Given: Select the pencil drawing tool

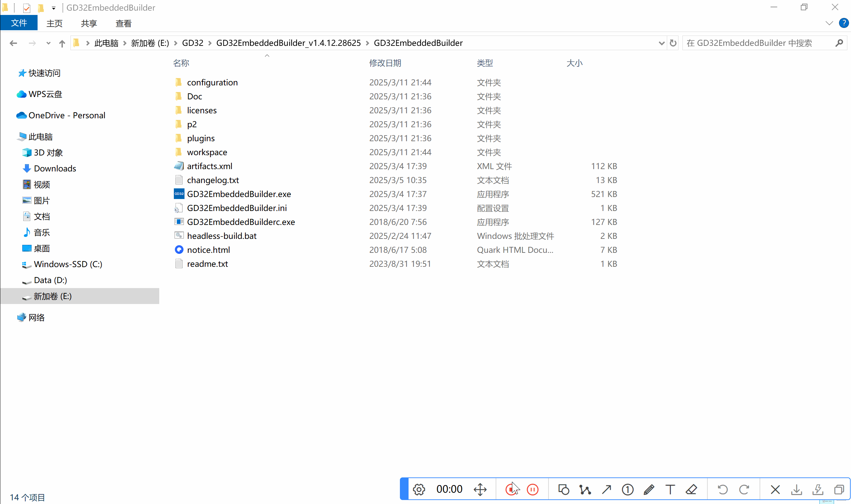Looking at the screenshot, I should pos(649,489).
